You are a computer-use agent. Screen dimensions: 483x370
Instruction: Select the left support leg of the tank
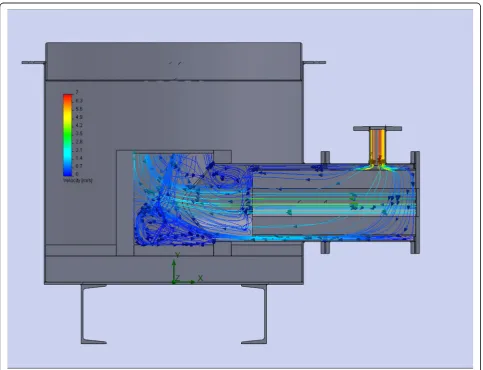click(94, 314)
